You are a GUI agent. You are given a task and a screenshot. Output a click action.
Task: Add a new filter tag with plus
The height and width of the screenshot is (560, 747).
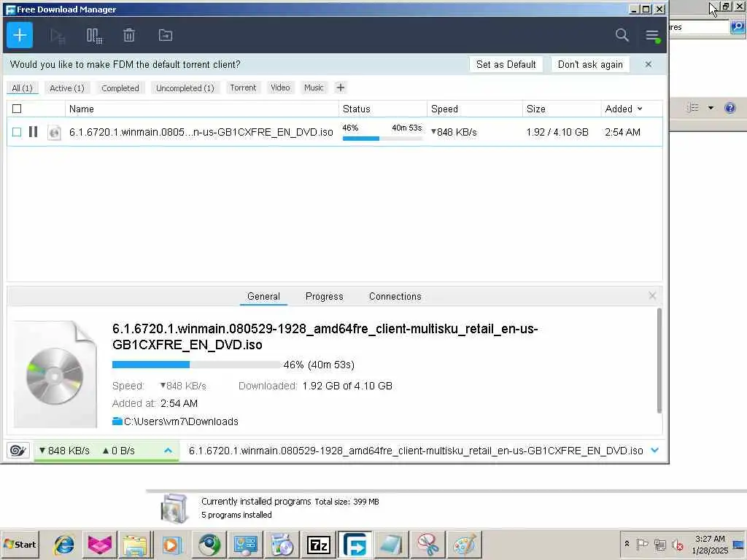pyautogui.click(x=340, y=87)
